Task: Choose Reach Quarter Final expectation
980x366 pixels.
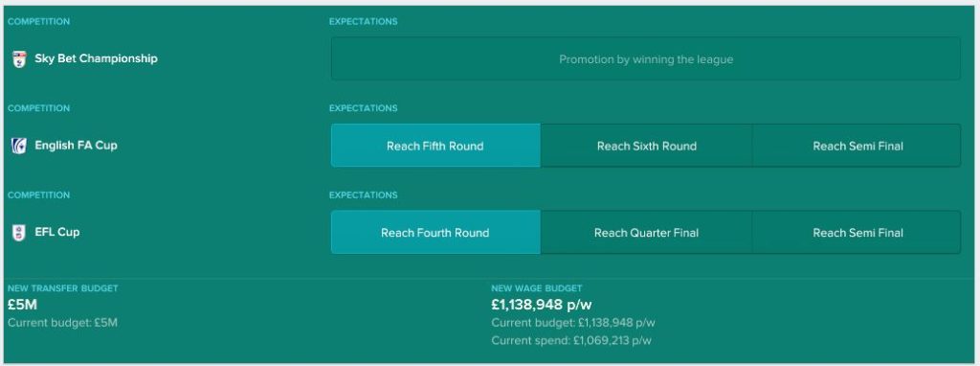Action: tap(646, 233)
